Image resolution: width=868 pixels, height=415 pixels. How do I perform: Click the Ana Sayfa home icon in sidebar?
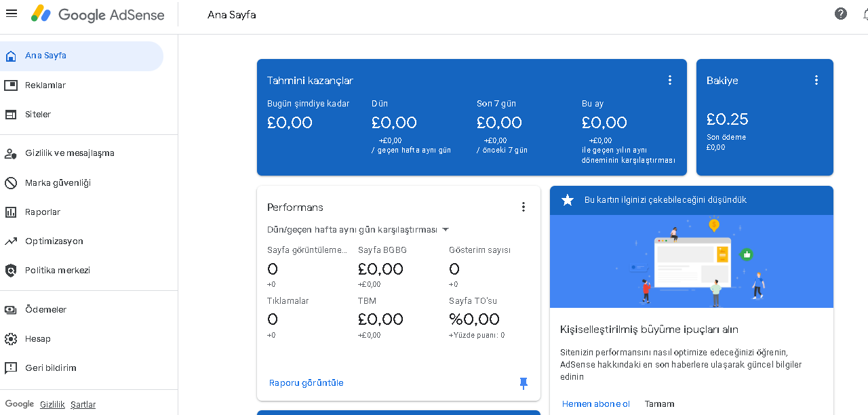pos(11,56)
